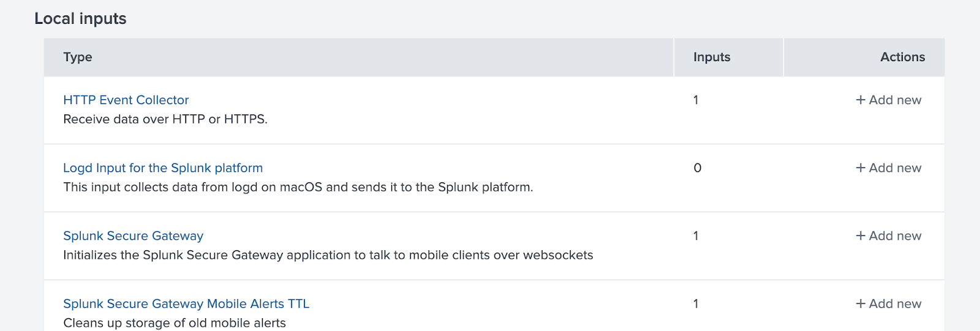The width and height of the screenshot is (980, 331).
Task: Open the Splunk Secure Gateway input type
Action: [133, 236]
